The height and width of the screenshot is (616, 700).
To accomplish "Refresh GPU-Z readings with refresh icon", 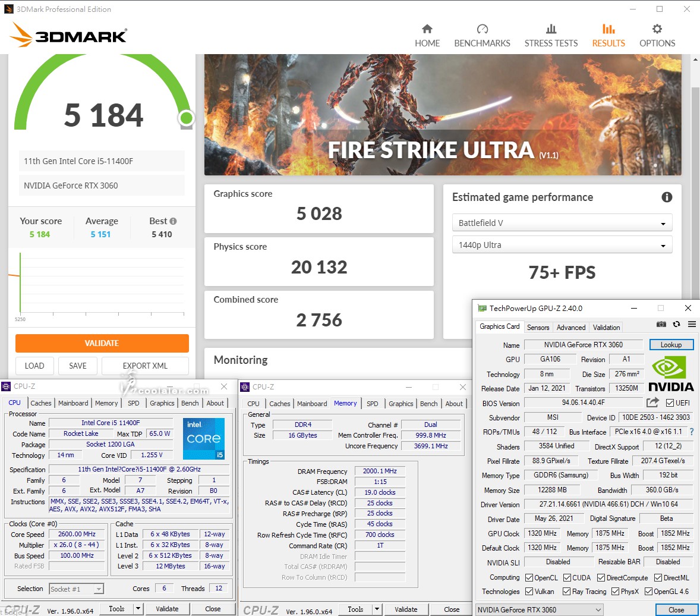I will click(676, 324).
